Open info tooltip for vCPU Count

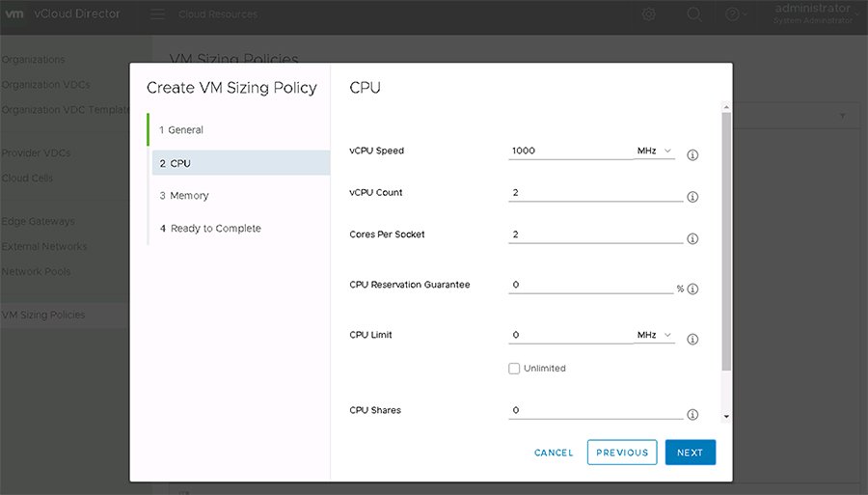[x=692, y=197]
